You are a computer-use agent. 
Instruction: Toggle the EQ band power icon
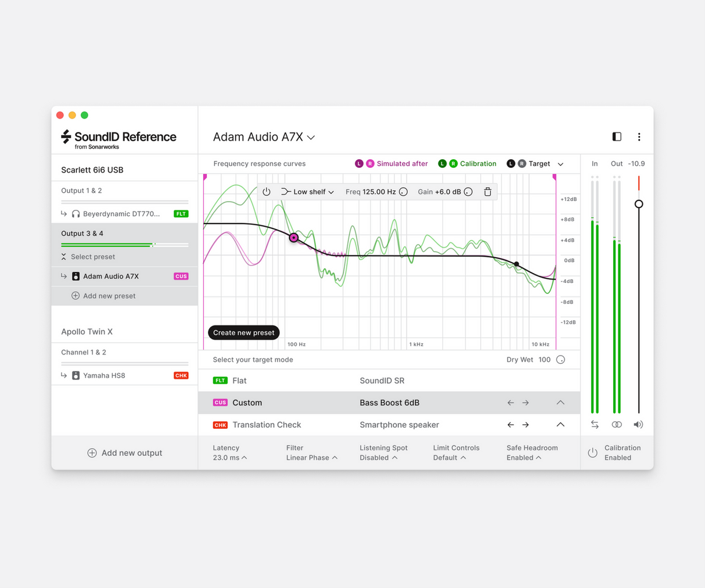pyautogui.click(x=267, y=192)
